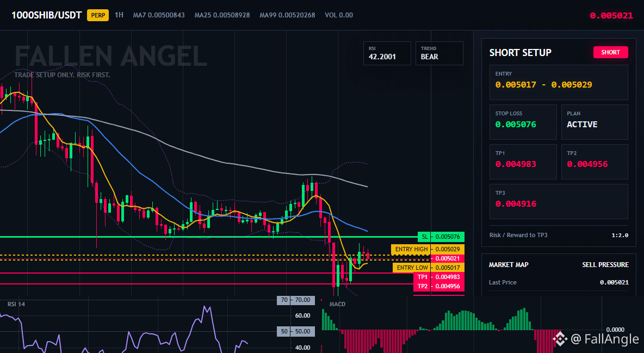This screenshot has width=644, height=353.
Task: Click the RSI 60.00 axis value
Action: click(x=303, y=315)
